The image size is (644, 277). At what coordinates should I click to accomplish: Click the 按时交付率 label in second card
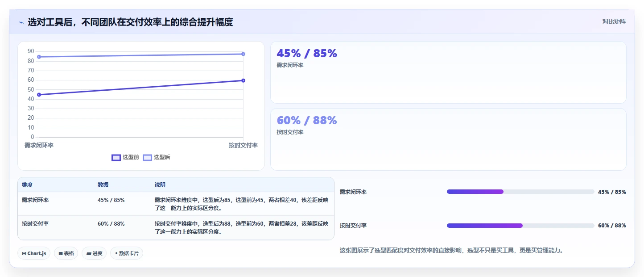(x=290, y=132)
